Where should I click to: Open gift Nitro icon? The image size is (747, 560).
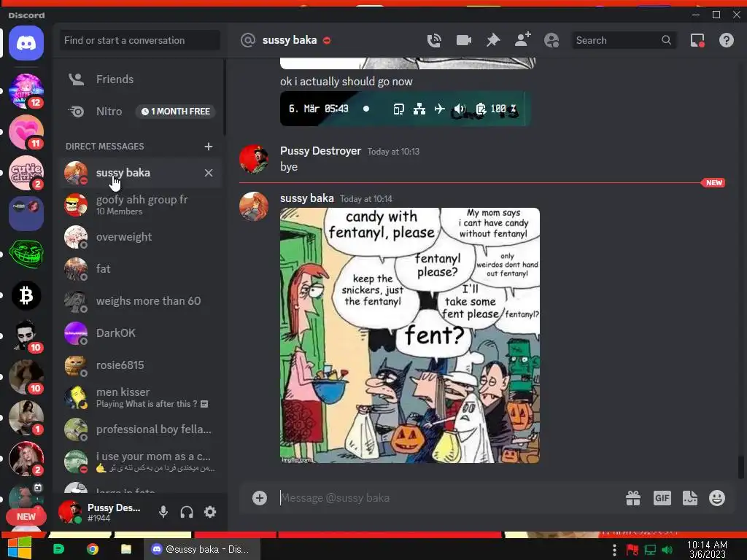pos(633,498)
